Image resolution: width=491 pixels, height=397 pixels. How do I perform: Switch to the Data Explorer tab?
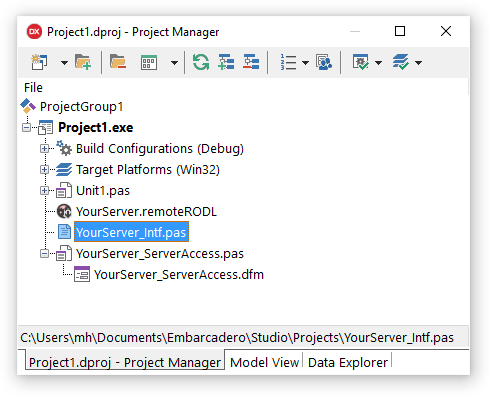(348, 362)
